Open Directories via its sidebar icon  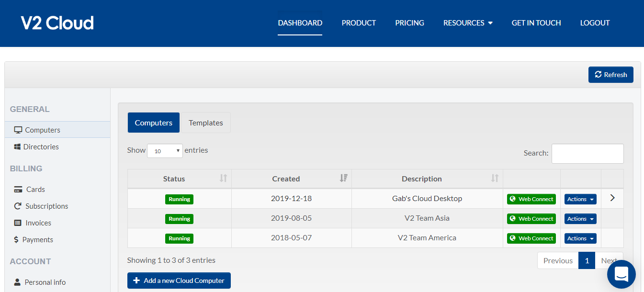18,146
